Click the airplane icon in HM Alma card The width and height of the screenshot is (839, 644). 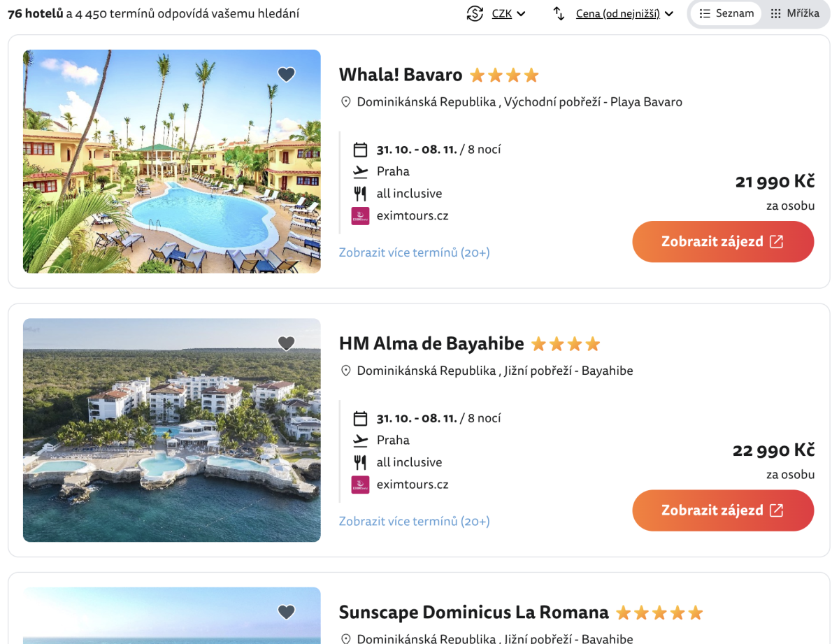click(x=360, y=441)
